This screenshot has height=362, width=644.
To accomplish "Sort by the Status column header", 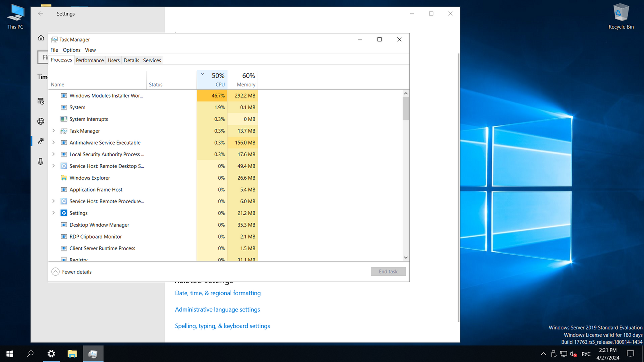I will coord(172,79).
